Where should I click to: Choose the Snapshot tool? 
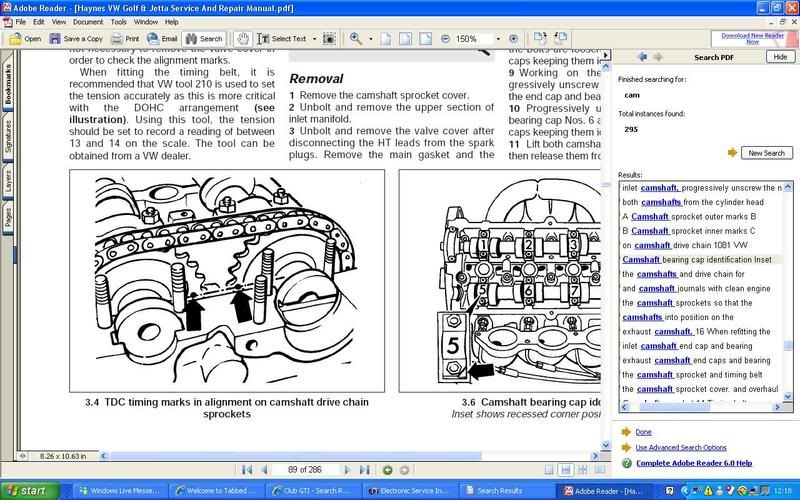[330, 39]
